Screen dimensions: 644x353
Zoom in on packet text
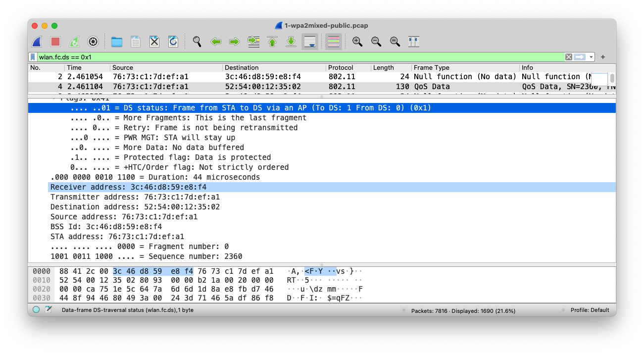[x=357, y=42]
